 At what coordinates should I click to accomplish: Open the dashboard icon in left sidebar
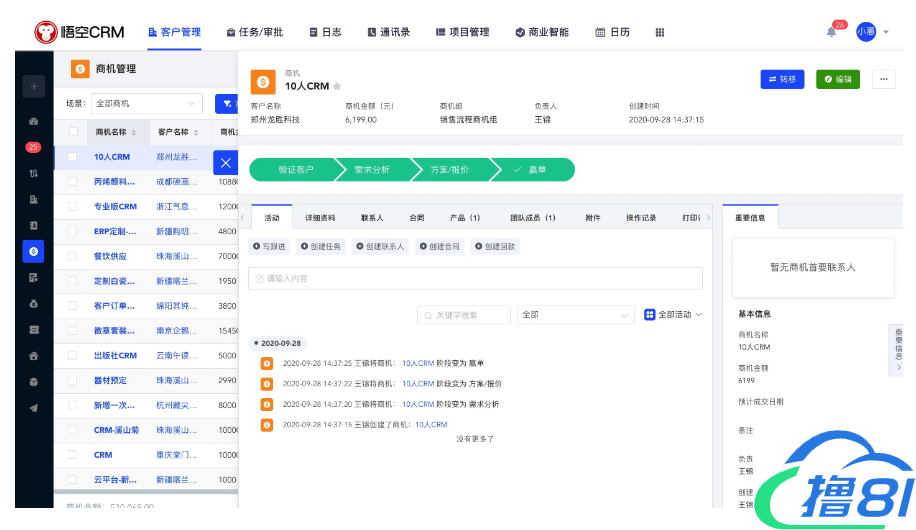tap(33, 122)
